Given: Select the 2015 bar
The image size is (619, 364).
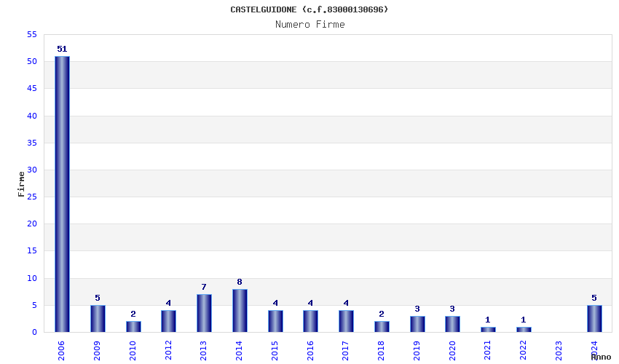Looking at the screenshot, I should pyautogui.click(x=275, y=321).
